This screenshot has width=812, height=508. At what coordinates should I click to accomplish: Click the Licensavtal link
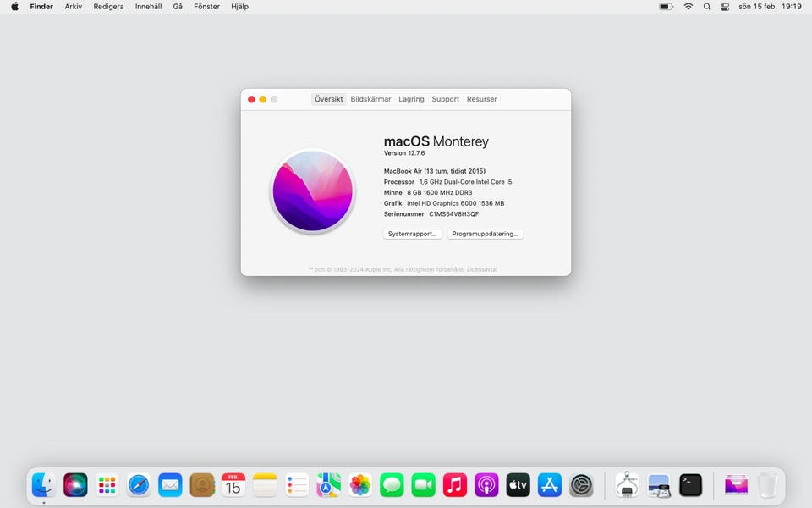tap(482, 269)
